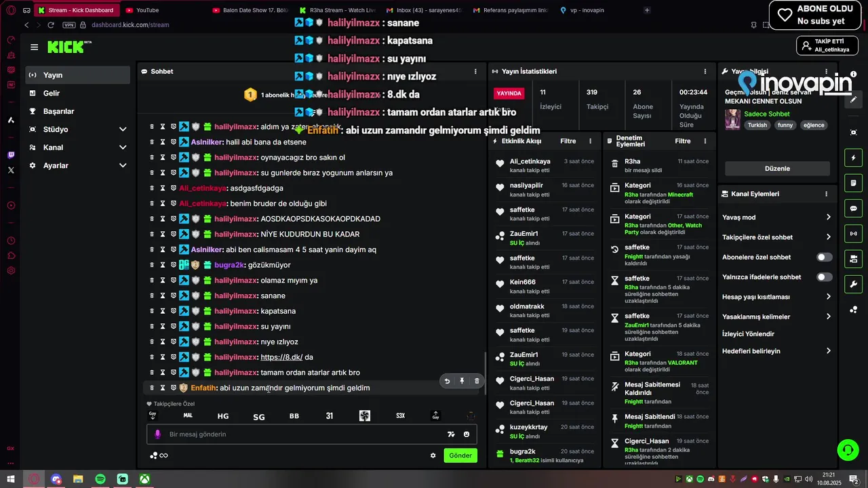Open 'Hedefleri belirleyin' options

(776, 351)
